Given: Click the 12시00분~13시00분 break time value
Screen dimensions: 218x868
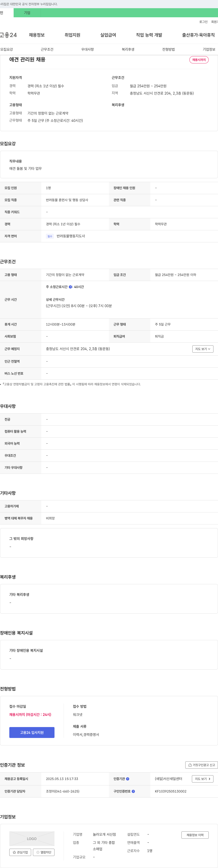Looking at the screenshot, I should click(x=61, y=324).
